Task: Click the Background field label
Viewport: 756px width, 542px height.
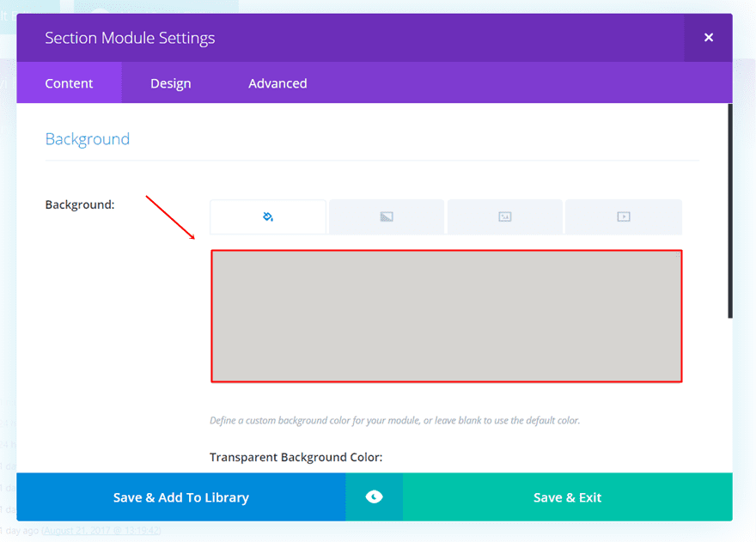Action: click(80, 204)
